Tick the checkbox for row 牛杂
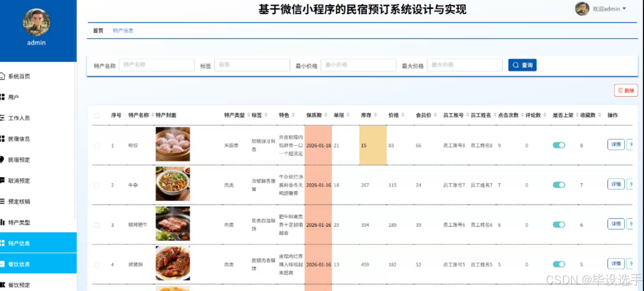This screenshot has width=644, height=291. 97,186
